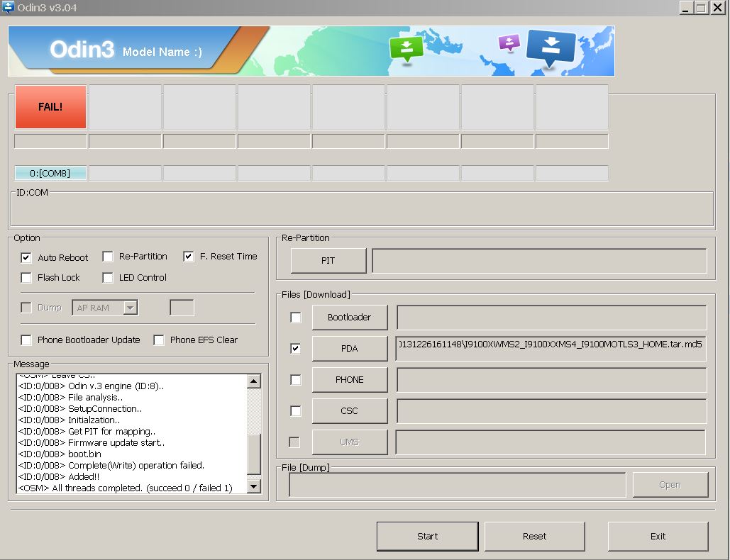
Task: Click the green download bubble in banner
Action: [407, 48]
